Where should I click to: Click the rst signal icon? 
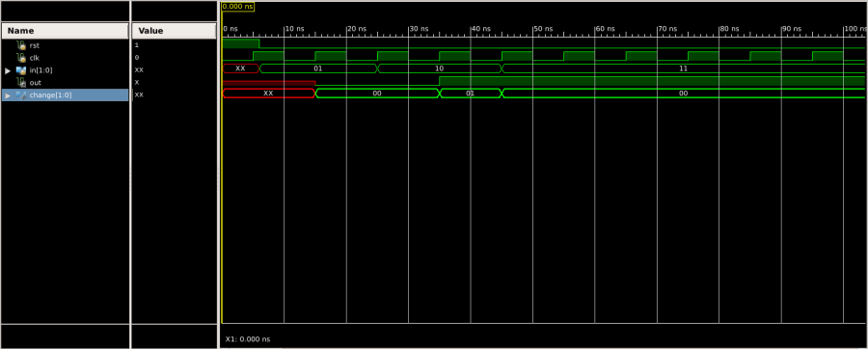(21, 45)
